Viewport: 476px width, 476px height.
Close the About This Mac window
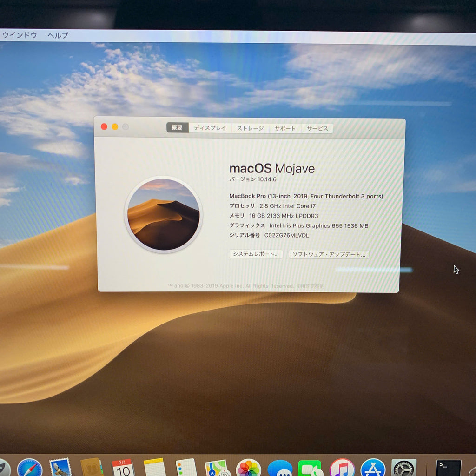104,126
